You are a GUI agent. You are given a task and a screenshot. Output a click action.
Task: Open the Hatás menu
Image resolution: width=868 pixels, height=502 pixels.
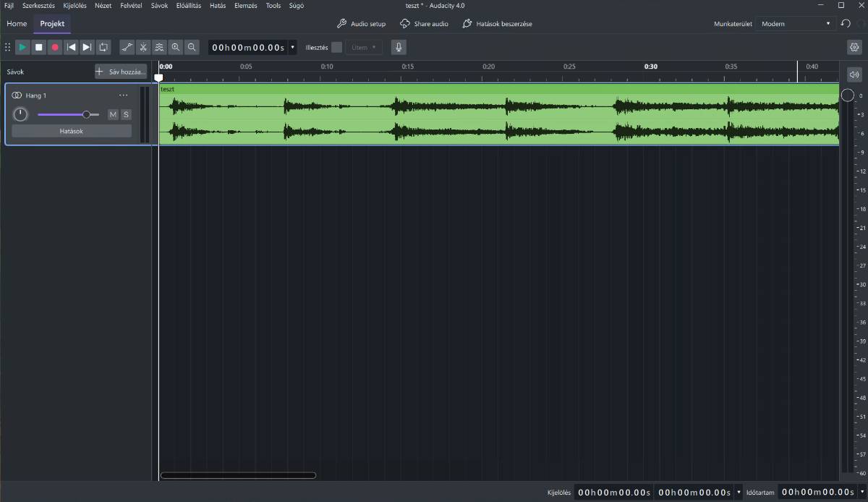(218, 6)
